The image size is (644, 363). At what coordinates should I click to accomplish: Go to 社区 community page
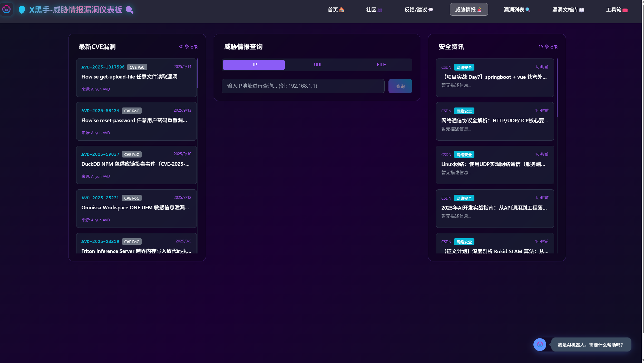coord(374,10)
